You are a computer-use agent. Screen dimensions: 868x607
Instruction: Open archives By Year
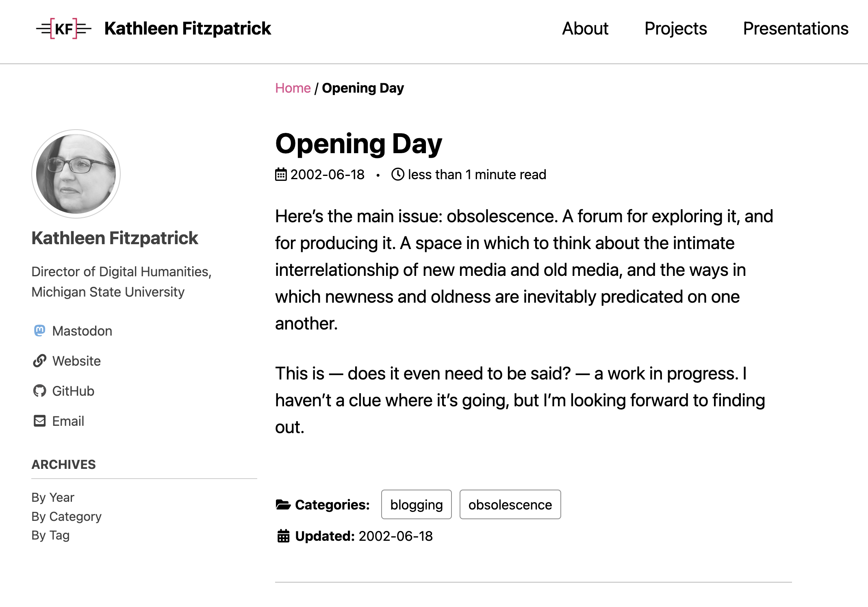(x=53, y=497)
